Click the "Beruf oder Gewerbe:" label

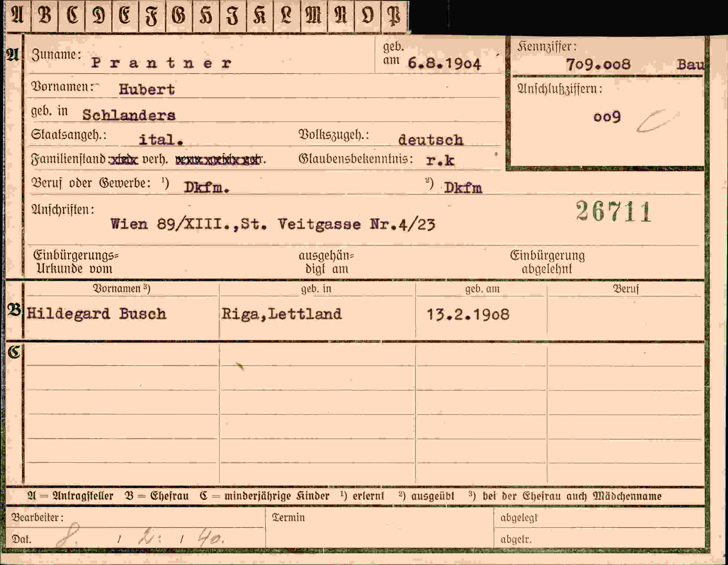(91, 183)
